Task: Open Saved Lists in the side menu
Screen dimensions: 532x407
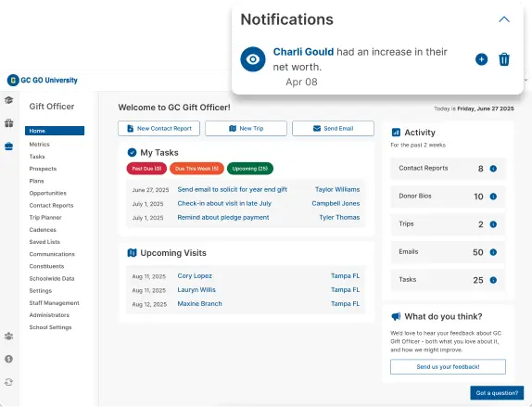Action: [44, 242]
